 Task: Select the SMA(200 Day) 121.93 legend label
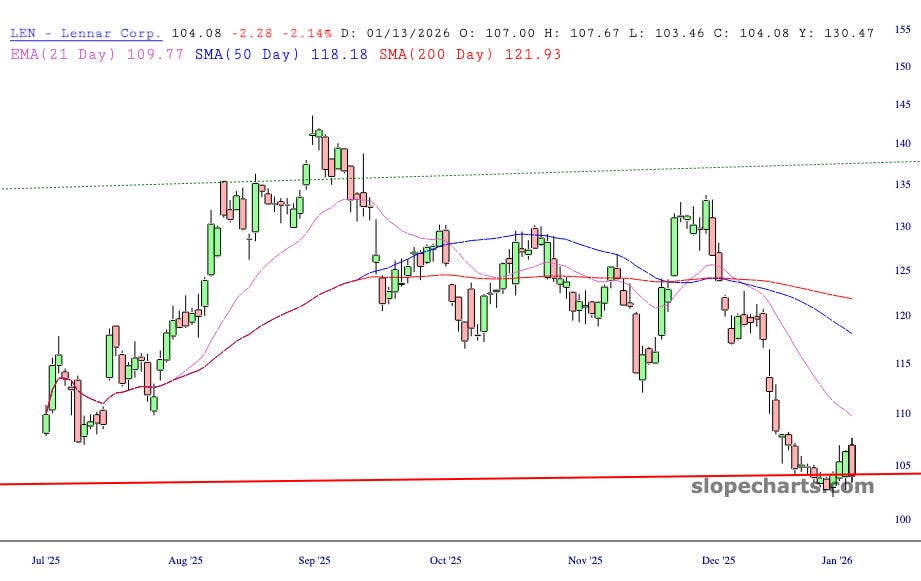tap(470, 54)
